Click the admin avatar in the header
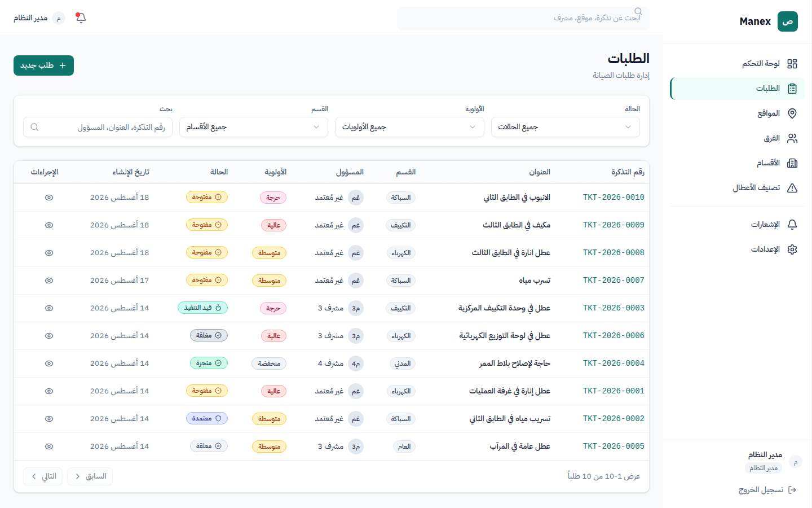 pyautogui.click(x=59, y=18)
